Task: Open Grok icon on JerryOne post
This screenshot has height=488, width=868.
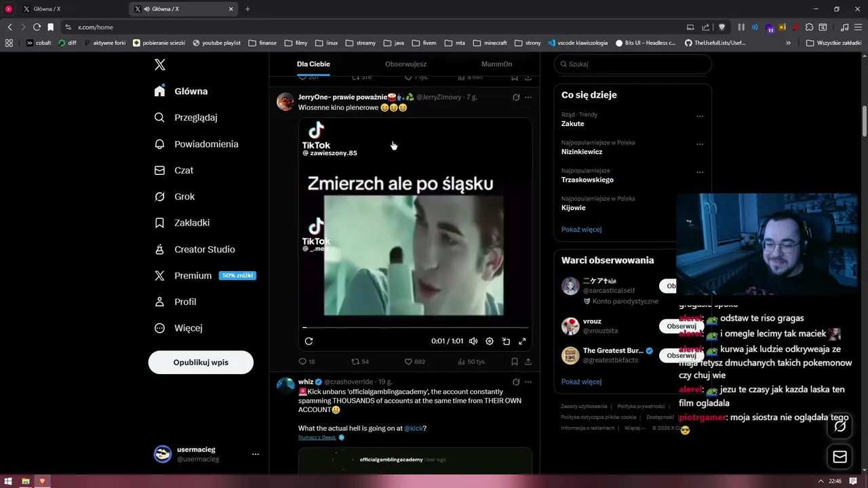Action: pos(516,97)
